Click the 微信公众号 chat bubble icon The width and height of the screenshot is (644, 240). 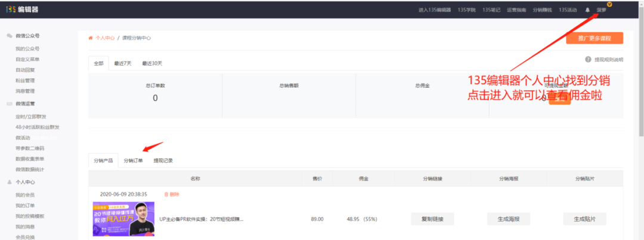click(10, 36)
